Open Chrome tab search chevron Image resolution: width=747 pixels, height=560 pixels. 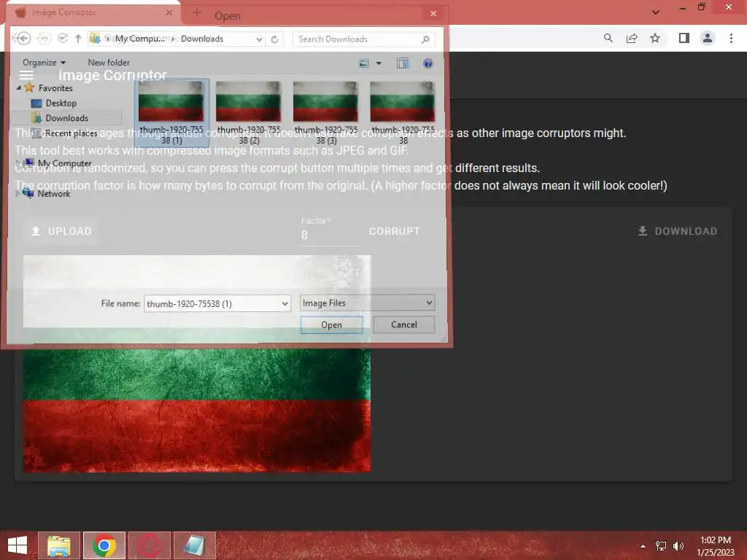pyautogui.click(x=656, y=12)
